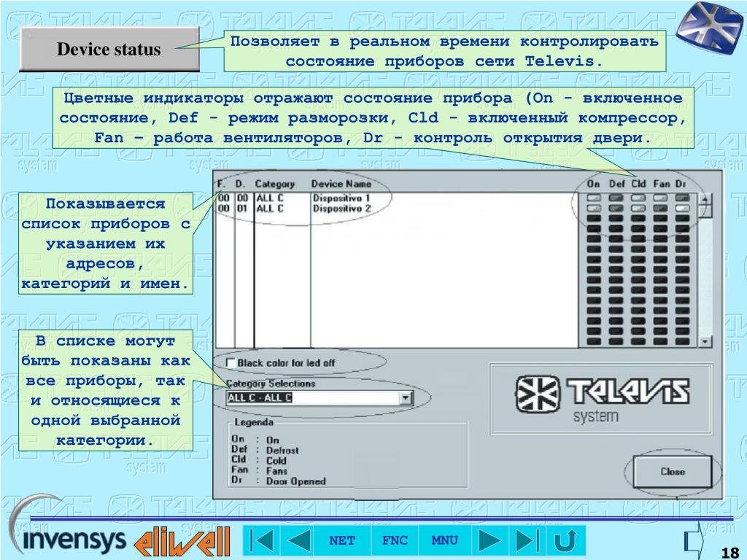The width and height of the screenshot is (747, 560).
Task: Open Category Selections dropdown arrow
Action: coord(406,397)
